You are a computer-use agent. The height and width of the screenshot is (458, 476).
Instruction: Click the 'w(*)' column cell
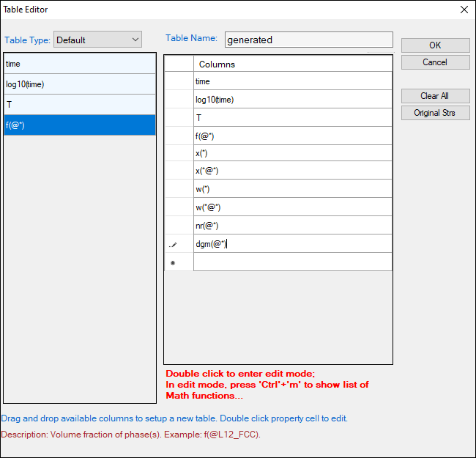[292, 189]
